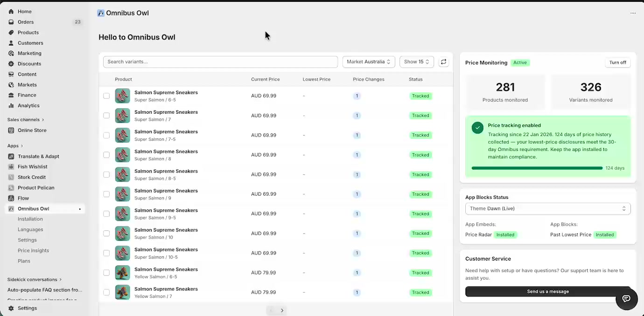Click the Orders icon in sidebar

point(11,22)
